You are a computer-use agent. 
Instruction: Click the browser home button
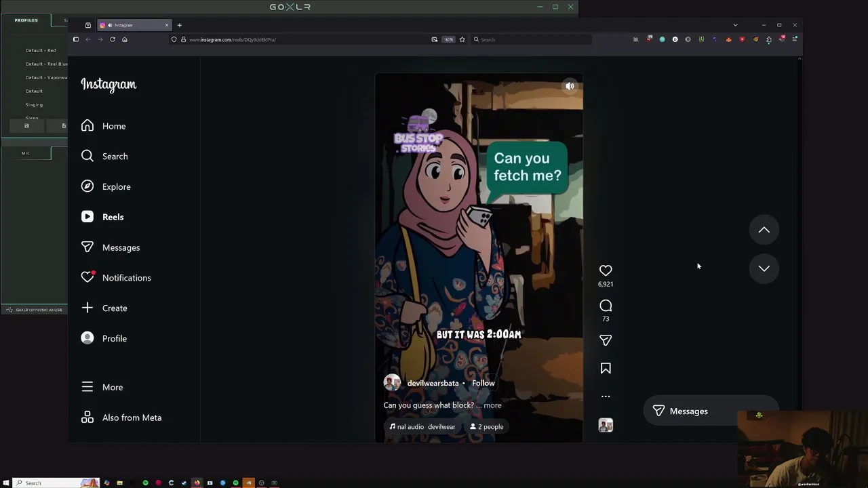[x=124, y=39]
